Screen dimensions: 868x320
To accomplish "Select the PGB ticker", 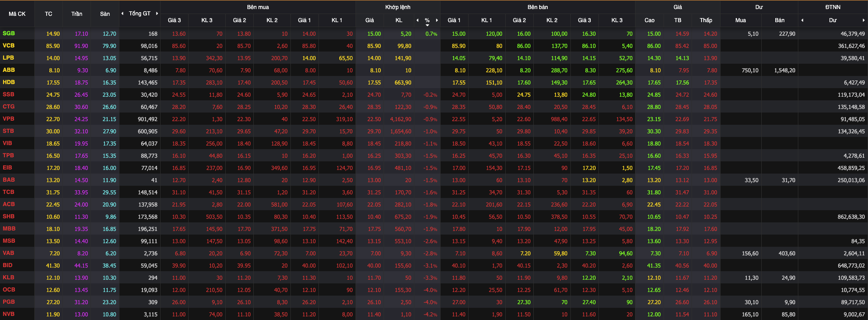I will click(9, 302).
